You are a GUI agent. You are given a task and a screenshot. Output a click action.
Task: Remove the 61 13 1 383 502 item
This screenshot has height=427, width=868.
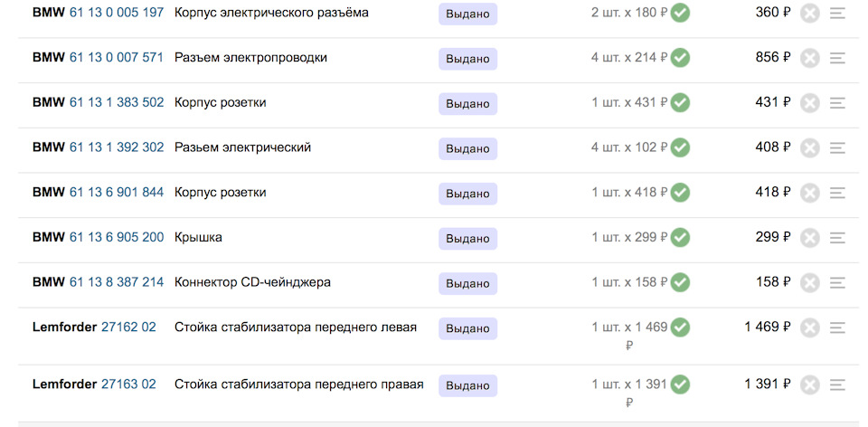(810, 103)
